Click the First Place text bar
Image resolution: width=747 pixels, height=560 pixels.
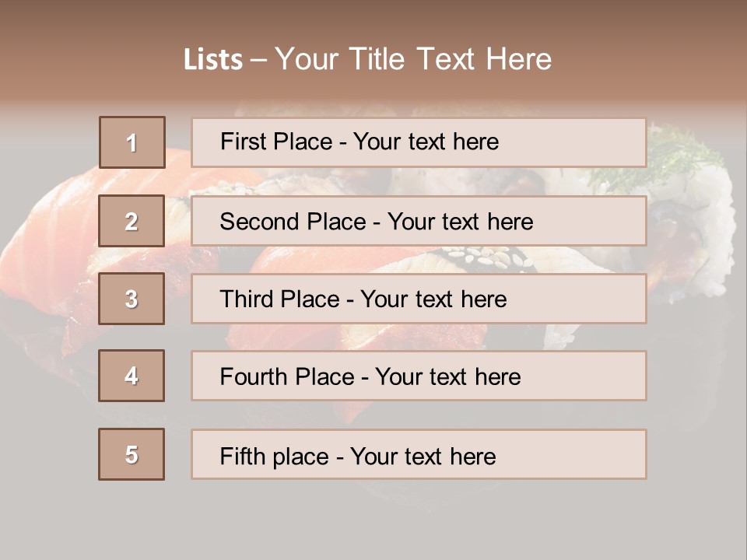419,143
